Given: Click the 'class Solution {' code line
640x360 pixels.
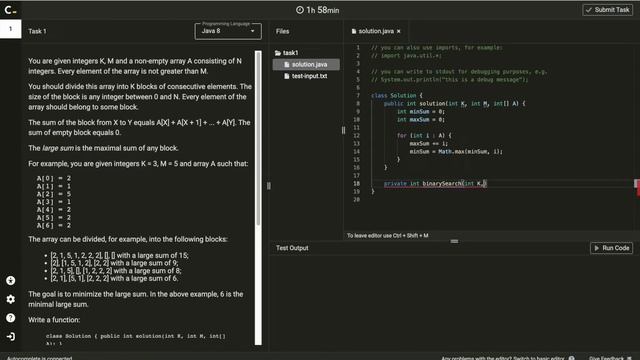Looking at the screenshot, I should (397, 96).
